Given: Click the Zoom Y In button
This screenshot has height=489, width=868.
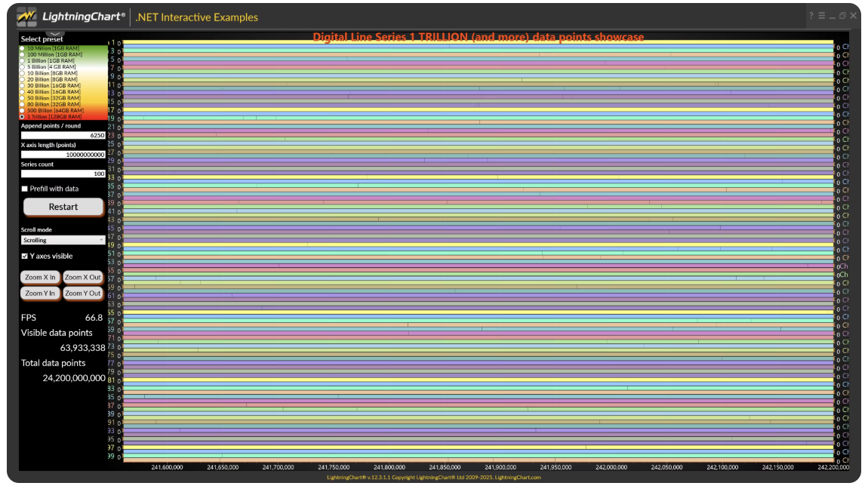Looking at the screenshot, I should coord(41,294).
